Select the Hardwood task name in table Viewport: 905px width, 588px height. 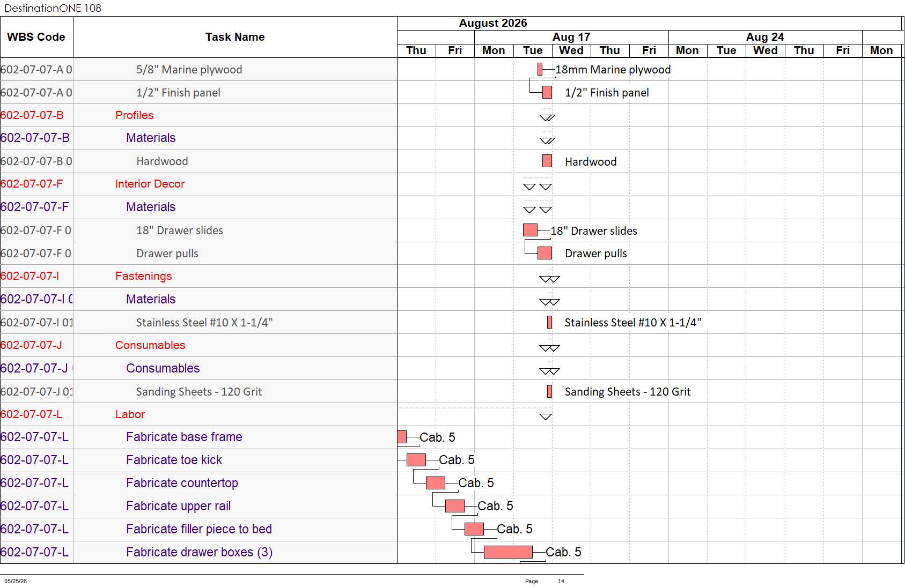pos(162,161)
